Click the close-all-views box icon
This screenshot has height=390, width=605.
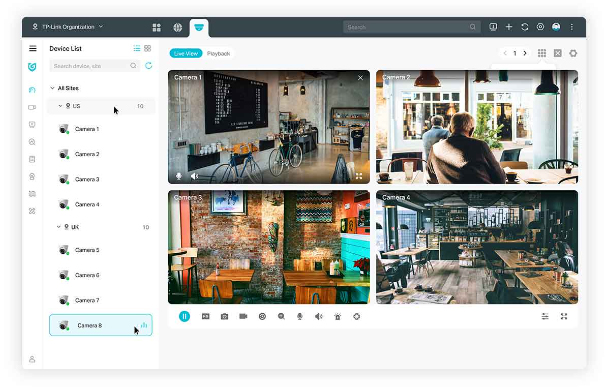558,53
